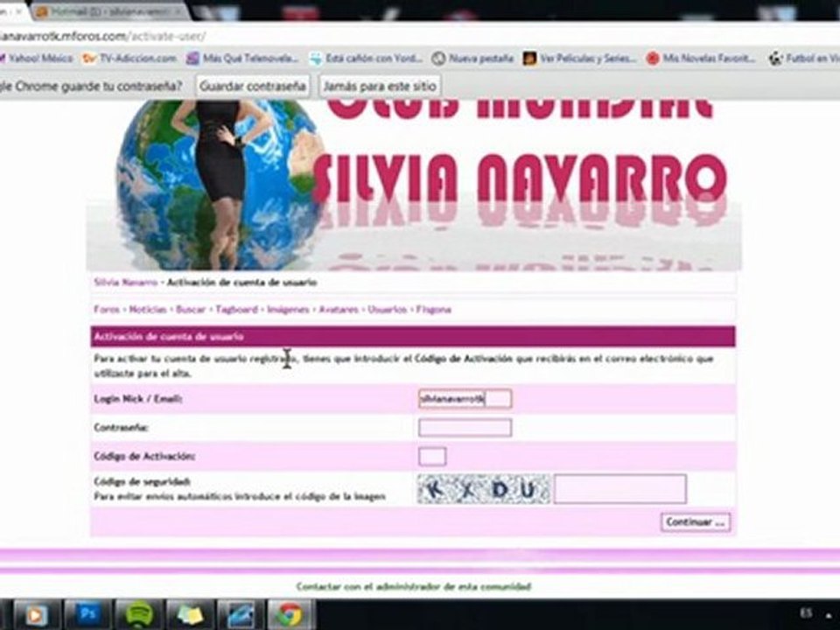Click the soccer ball bookmark favicon
Screen dimensions: 840x630
point(775,59)
